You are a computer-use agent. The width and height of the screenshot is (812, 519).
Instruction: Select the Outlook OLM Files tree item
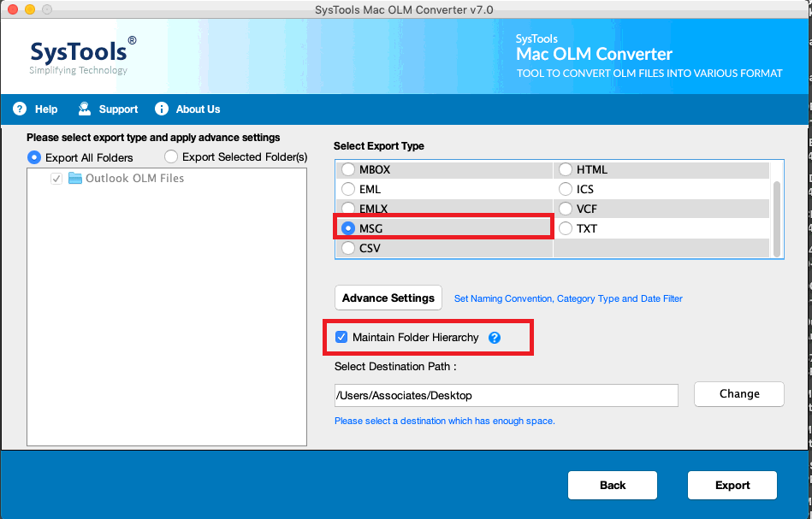134,179
